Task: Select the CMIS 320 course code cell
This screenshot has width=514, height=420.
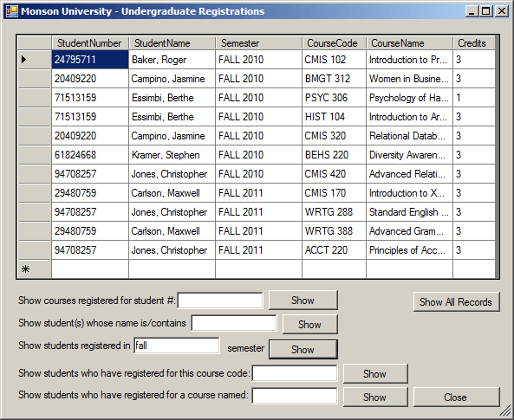Action: click(x=334, y=136)
